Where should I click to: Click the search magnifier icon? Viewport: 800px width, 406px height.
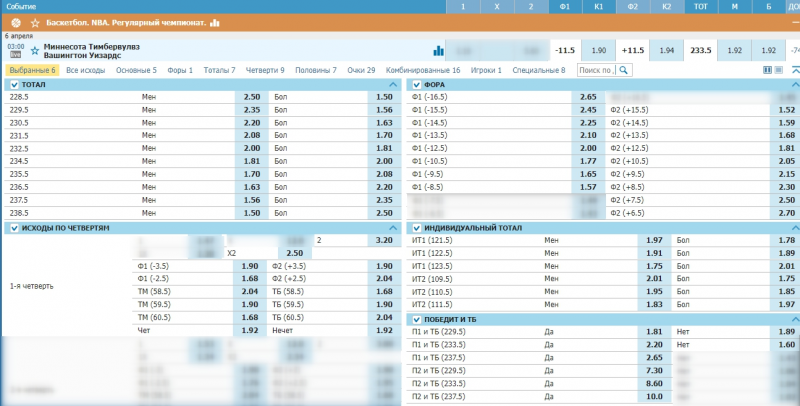click(x=624, y=70)
